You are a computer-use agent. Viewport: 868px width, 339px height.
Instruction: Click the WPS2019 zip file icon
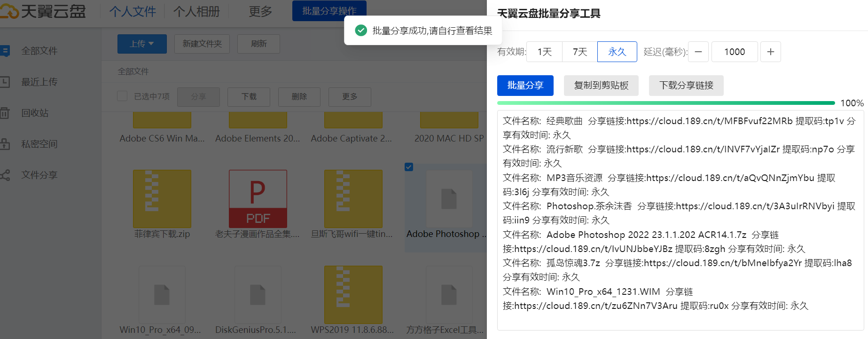353,294
